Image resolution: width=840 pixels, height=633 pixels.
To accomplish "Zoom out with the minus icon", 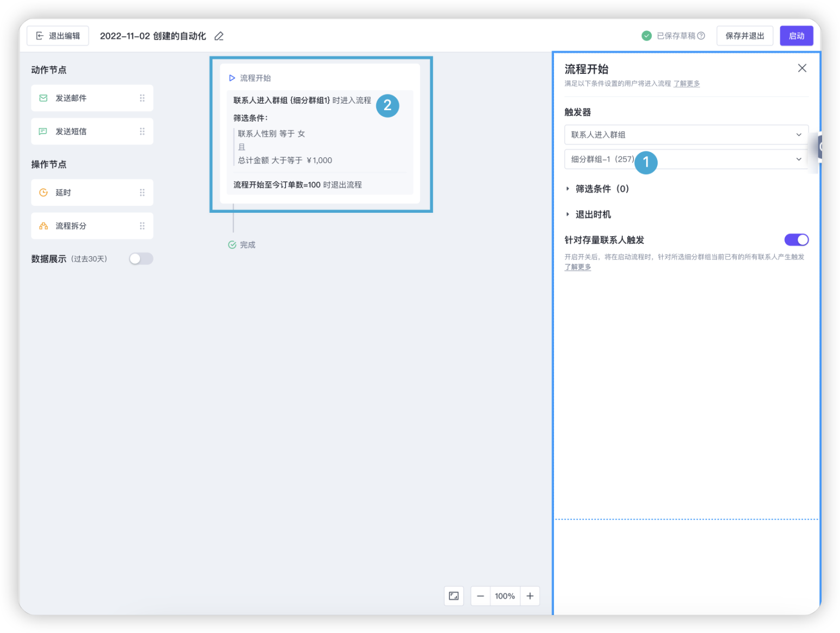I will pyautogui.click(x=480, y=596).
